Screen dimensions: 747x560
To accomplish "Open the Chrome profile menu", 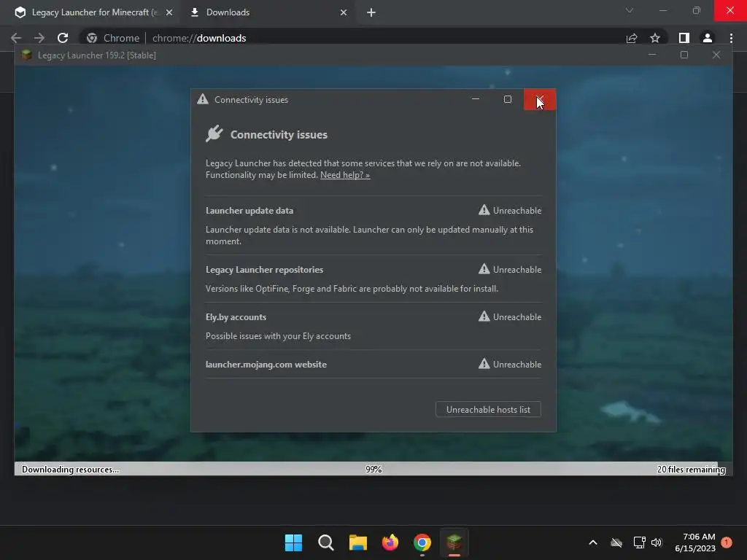I will 708,38.
